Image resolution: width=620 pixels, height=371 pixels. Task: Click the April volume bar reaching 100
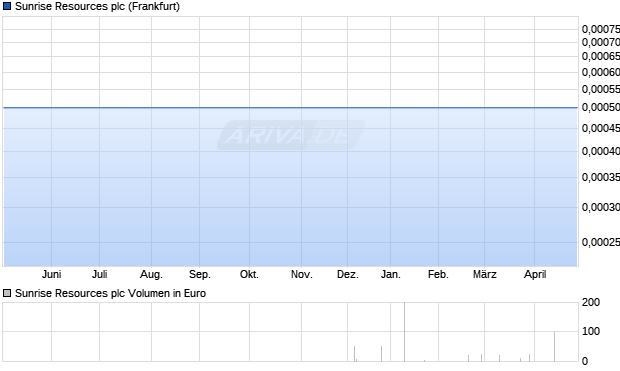[554, 346]
